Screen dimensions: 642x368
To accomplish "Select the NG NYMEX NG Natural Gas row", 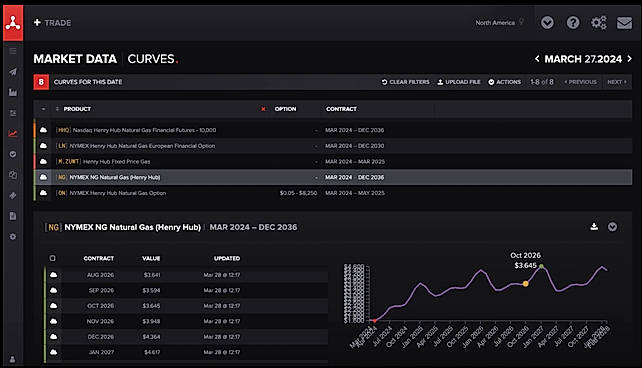I will click(x=333, y=177).
